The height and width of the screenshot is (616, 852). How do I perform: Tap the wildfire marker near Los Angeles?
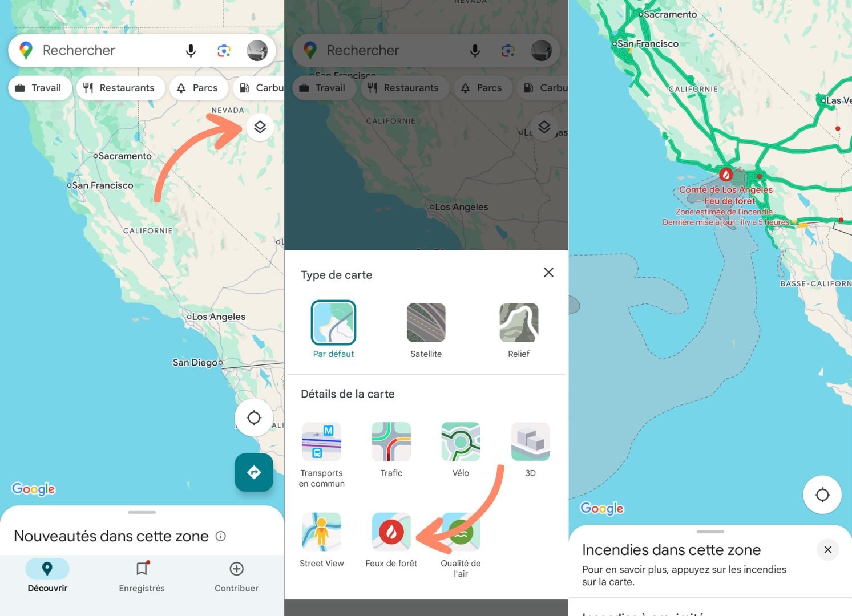[x=725, y=173]
